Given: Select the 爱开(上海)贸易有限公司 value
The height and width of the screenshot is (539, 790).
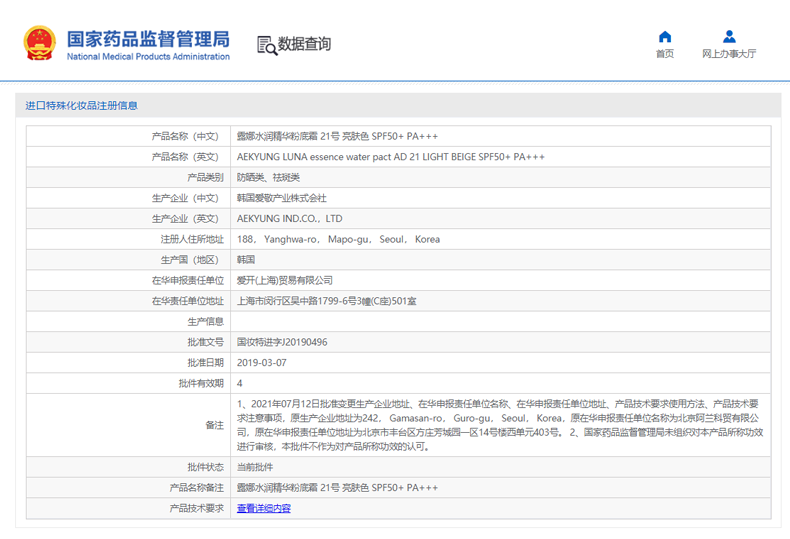Looking at the screenshot, I should [285, 280].
